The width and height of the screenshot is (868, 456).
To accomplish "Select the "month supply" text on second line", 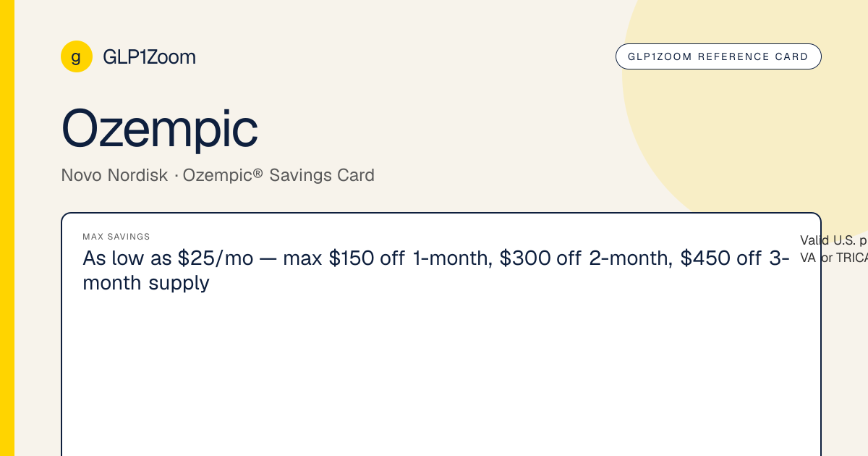I will [146, 283].
